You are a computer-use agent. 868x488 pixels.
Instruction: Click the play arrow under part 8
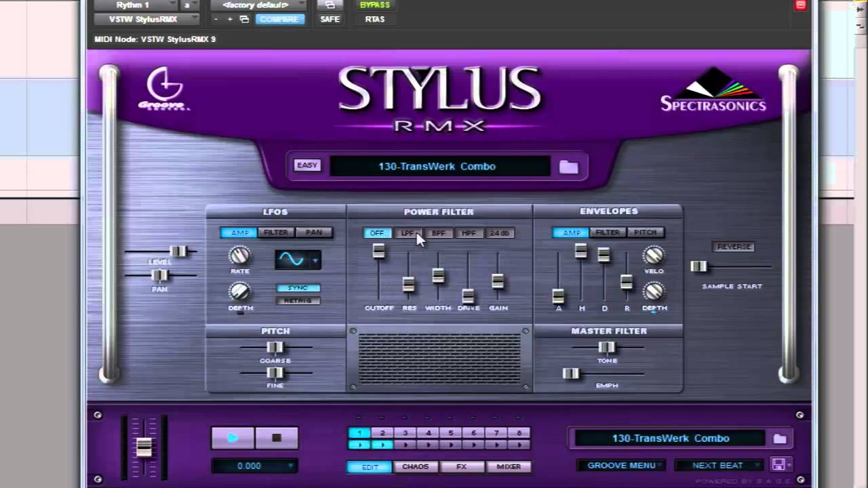tap(519, 445)
